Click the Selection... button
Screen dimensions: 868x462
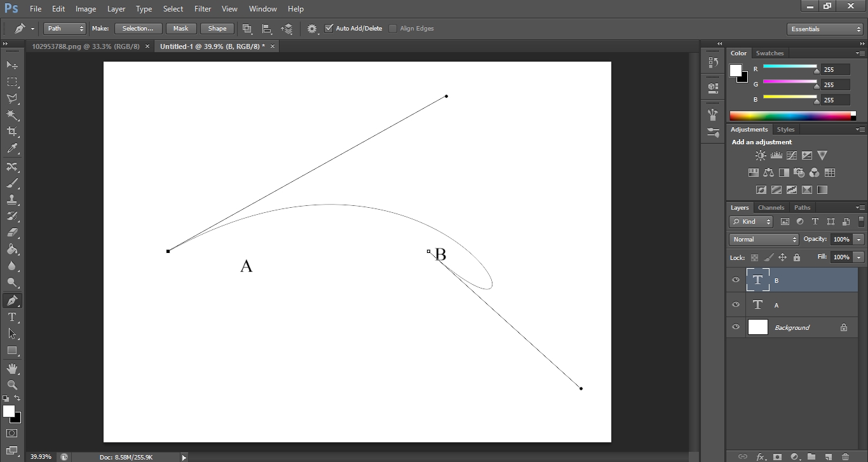[x=138, y=28]
